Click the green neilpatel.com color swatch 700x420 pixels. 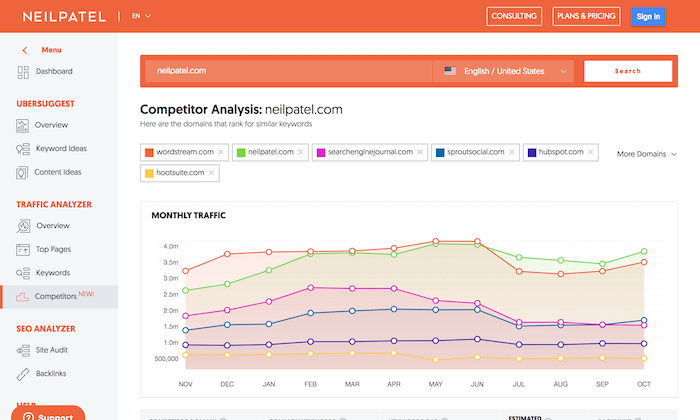coord(240,153)
